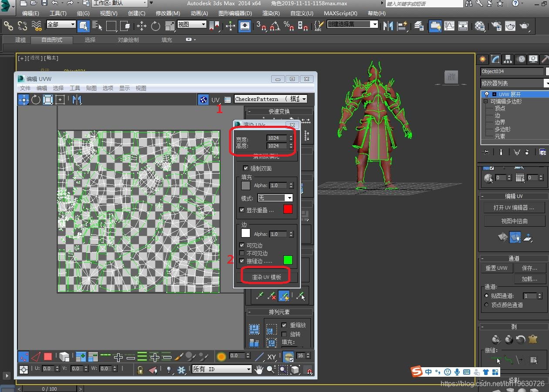The image size is (549, 392).
Task: Click the Freeze snowflake icon in UVW editor
Action: (x=181, y=369)
